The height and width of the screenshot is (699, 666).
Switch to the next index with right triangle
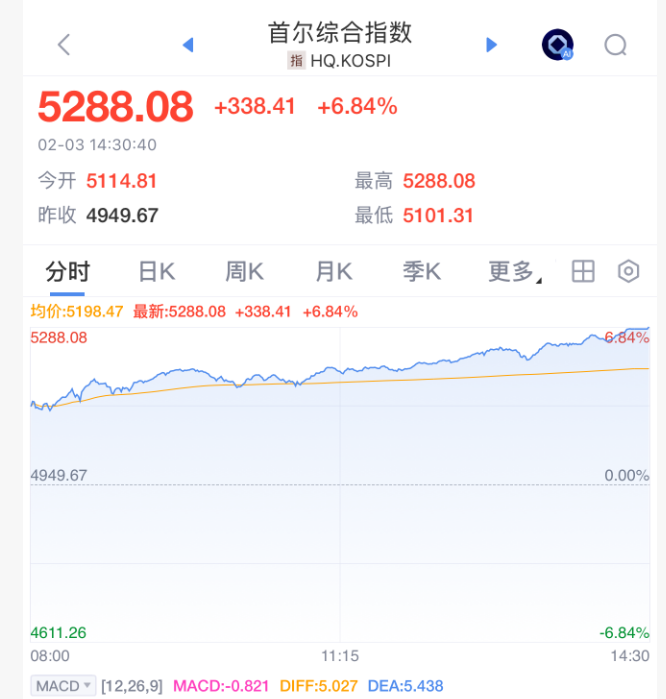(491, 44)
